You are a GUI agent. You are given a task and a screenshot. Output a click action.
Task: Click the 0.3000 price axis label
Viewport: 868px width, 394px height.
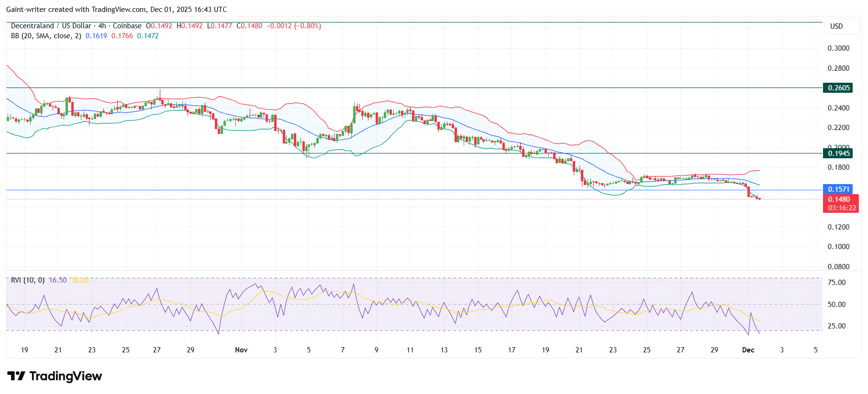pyautogui.click(x=838, y=48)
